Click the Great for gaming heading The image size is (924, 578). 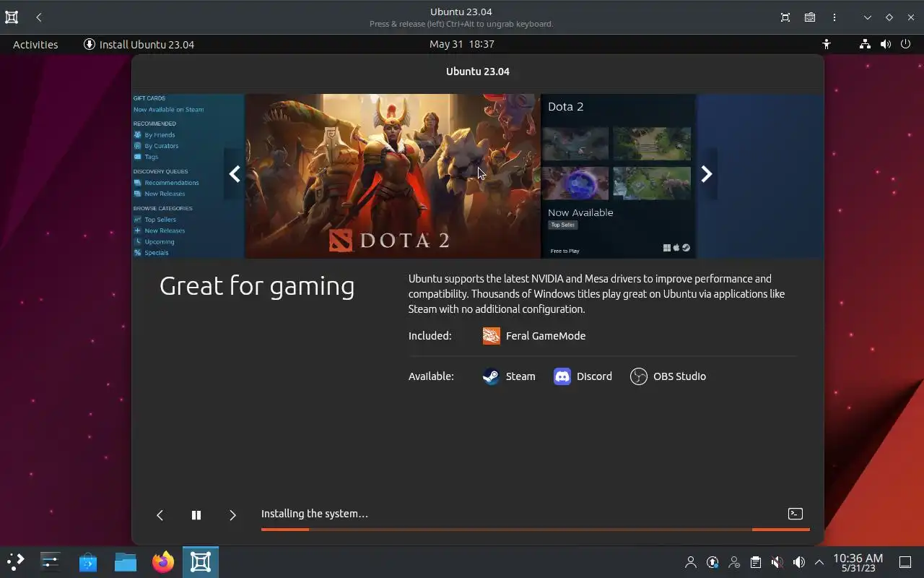pyautogui.click(x=257, y=286)
